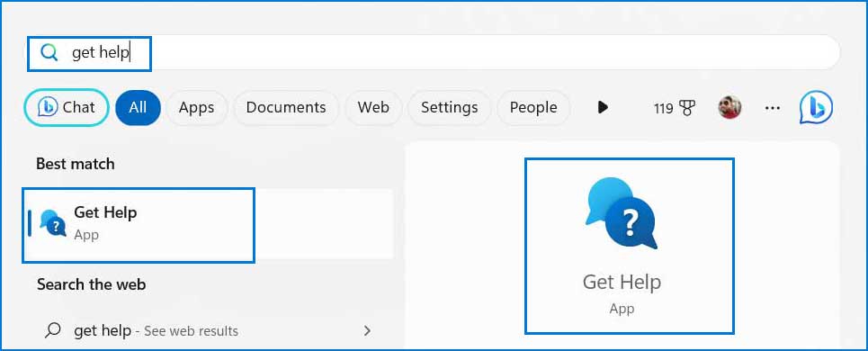Click the Get Help icon in Best match

pos(53,222)
